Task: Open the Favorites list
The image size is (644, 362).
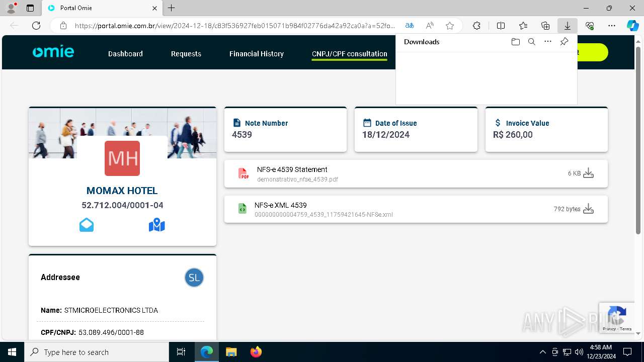Action: [523, 26]
